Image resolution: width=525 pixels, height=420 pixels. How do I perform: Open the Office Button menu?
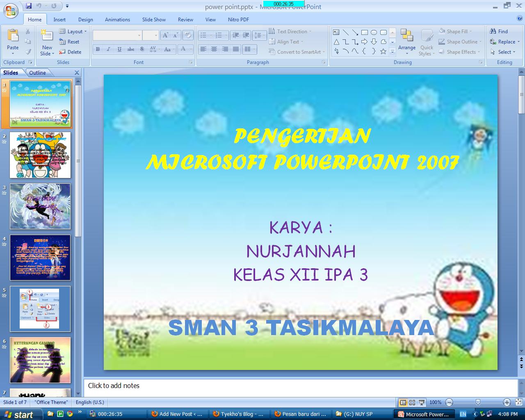click(11, 11)
